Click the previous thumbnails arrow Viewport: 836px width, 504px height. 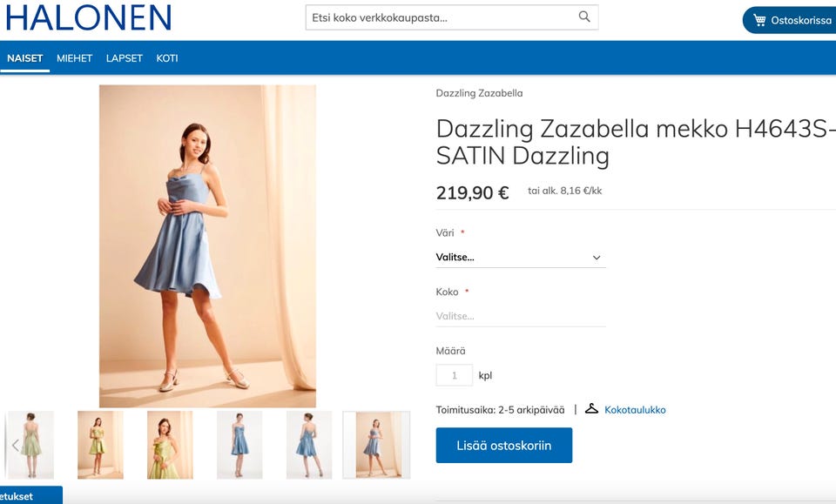[16, 445]
